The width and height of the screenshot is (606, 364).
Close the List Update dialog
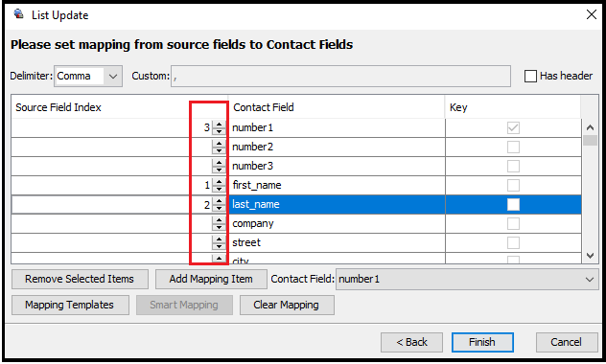(x=591, y=14)
